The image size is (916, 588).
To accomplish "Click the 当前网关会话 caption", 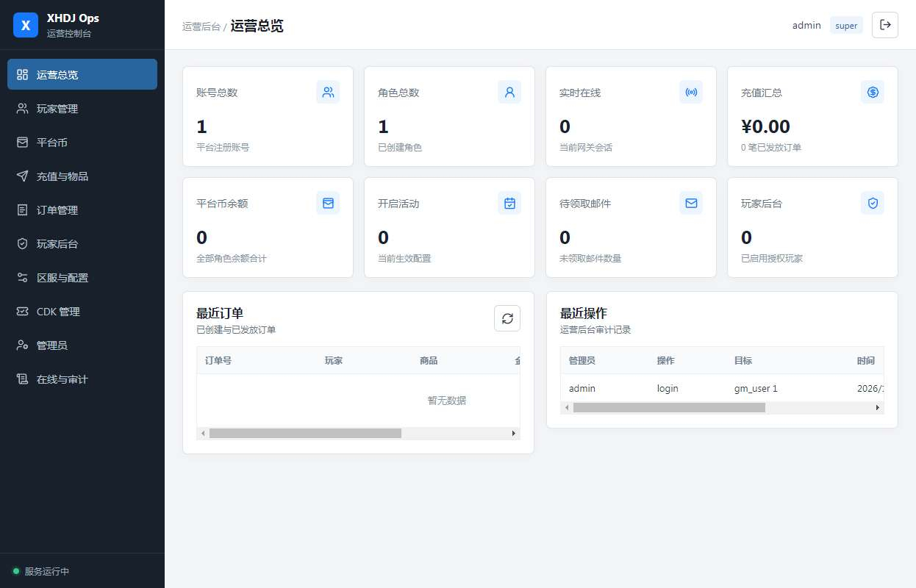I will click(586, 147).
